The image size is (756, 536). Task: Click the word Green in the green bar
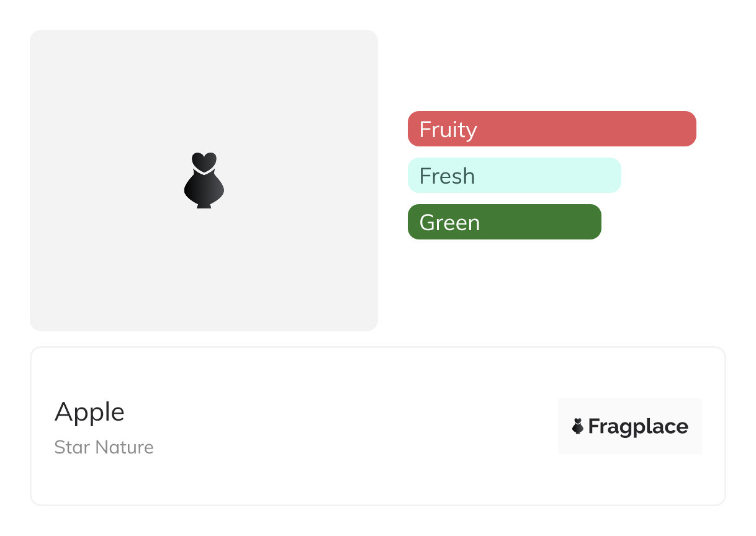click(x=449, y=223)
